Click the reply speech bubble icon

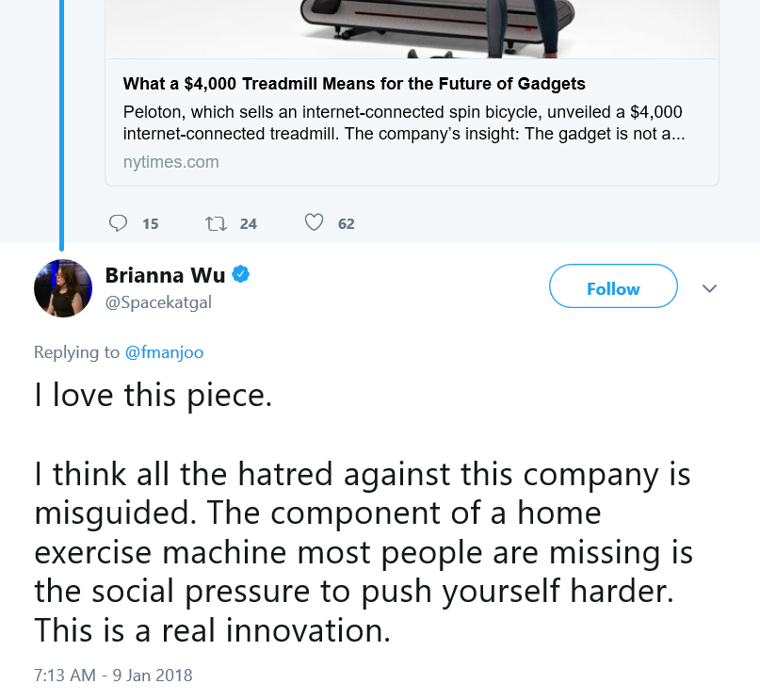pos(118,223)
